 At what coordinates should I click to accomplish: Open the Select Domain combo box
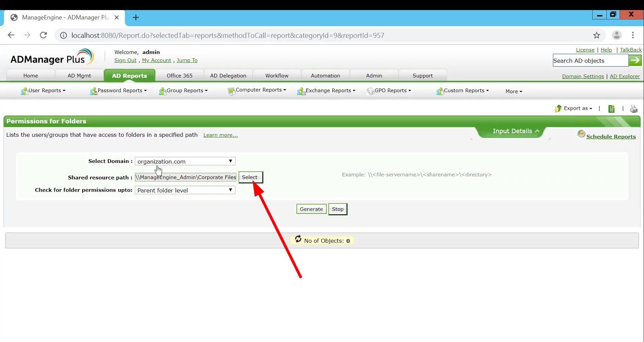click(x=185, y=161)
